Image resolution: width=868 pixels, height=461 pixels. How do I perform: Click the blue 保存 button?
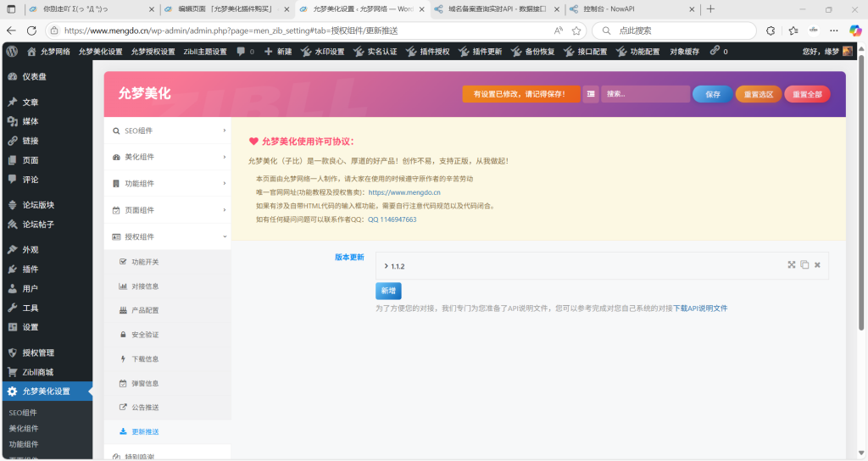pyautogui.click(x=713, y=94)
